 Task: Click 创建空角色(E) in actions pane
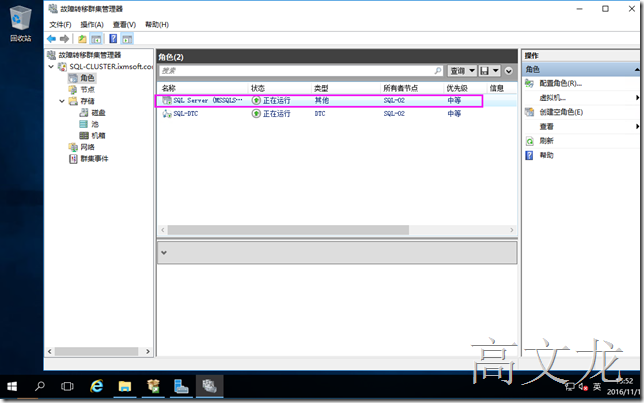(561, 112)
